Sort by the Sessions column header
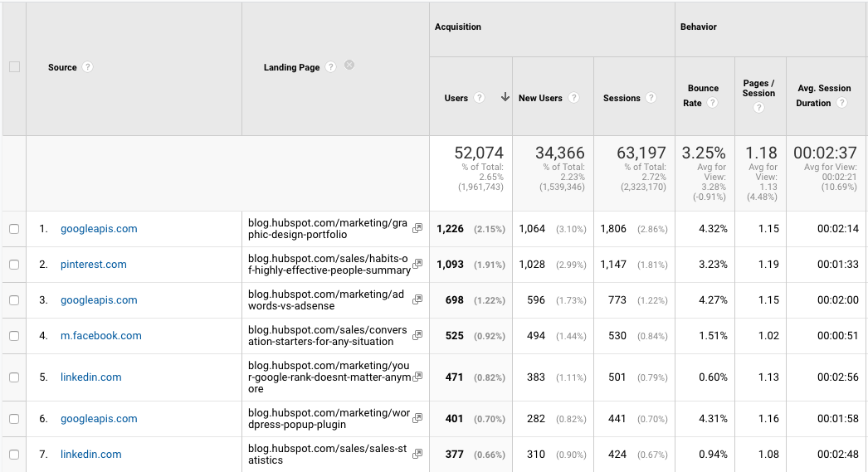Screen dimensions: 868x472 (x=622, y=98)
